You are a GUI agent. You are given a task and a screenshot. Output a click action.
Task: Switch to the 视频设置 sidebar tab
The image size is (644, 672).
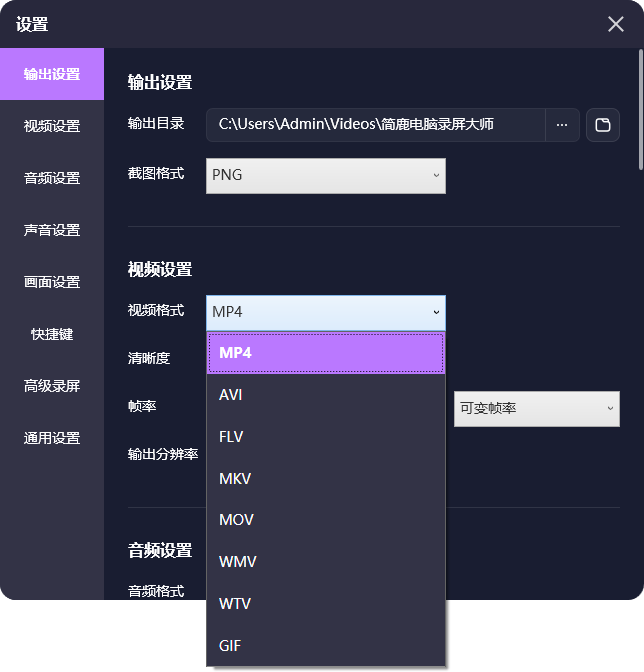point(52,126)
